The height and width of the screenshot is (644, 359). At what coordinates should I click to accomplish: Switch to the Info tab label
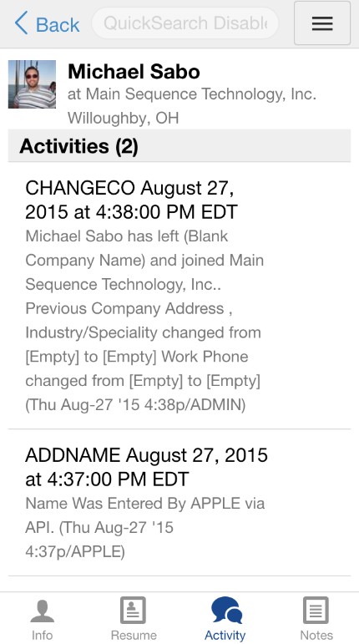pos(42,635)
